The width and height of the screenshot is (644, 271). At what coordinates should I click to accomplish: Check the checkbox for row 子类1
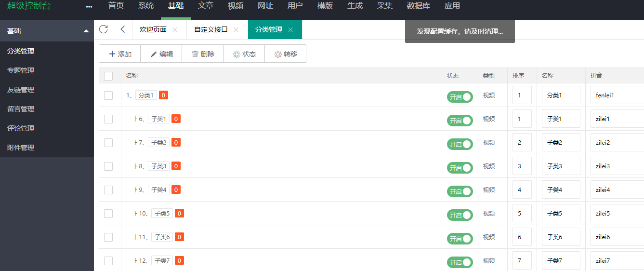[x=108, y=119]
